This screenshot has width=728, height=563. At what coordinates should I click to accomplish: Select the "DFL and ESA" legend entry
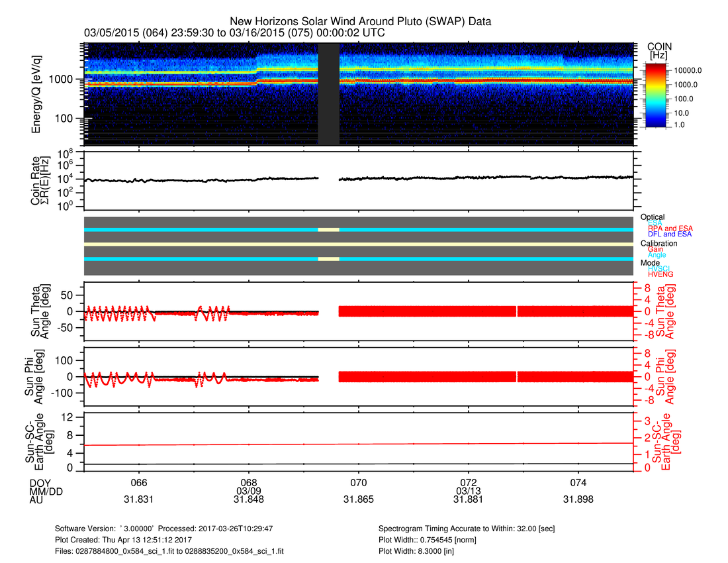click(670, 234)
